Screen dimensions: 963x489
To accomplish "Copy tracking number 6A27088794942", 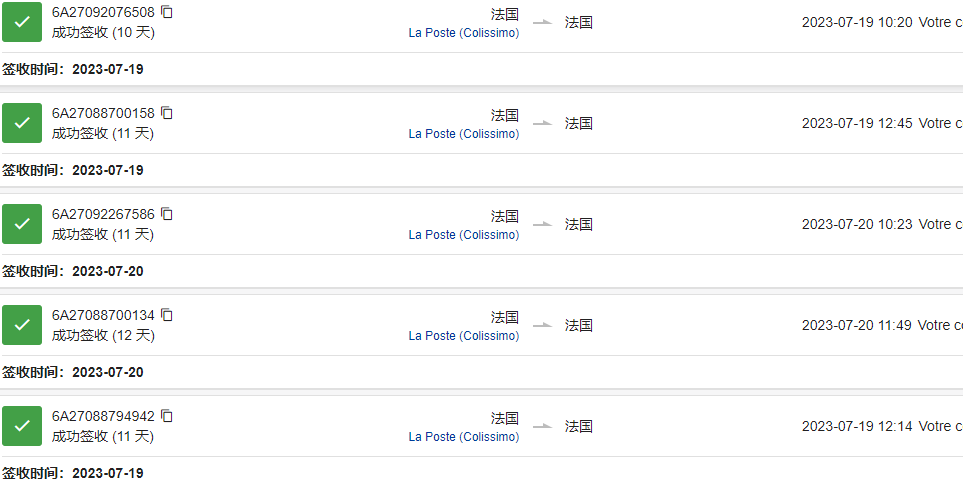I will click(167, 416).
